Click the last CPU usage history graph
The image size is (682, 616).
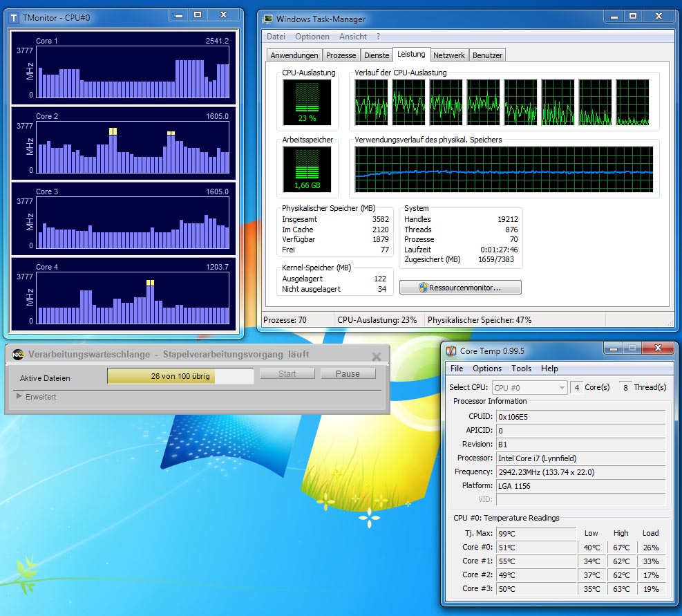point(632,102)
